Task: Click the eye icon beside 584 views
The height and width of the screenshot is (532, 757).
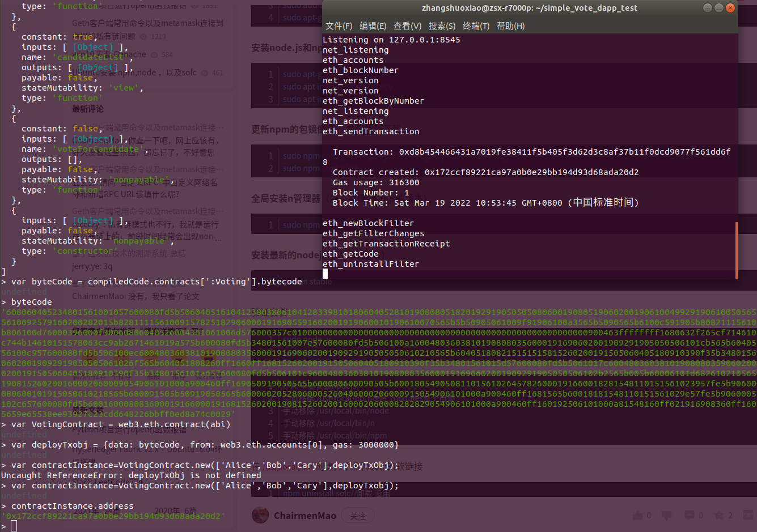Action: 154,55
